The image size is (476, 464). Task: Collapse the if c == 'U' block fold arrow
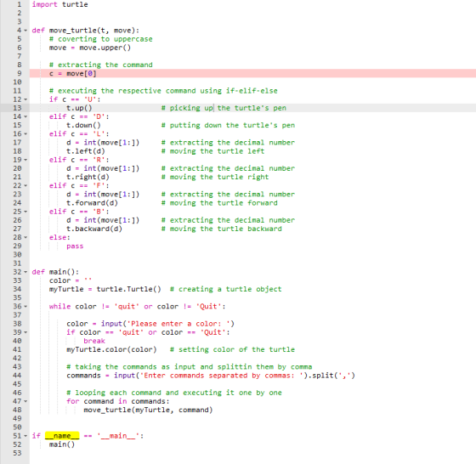pyautogui.click(x=25, y=99)
